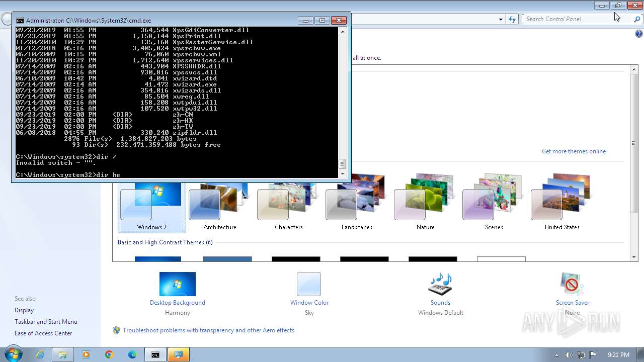Switch to cmd window taskbar button

[155, 354]
